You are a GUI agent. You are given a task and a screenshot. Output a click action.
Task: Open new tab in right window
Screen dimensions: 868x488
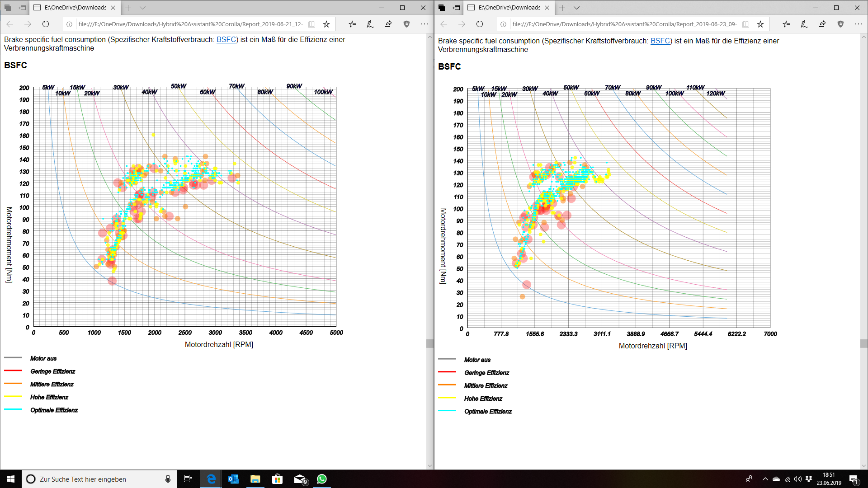point(562,8)
